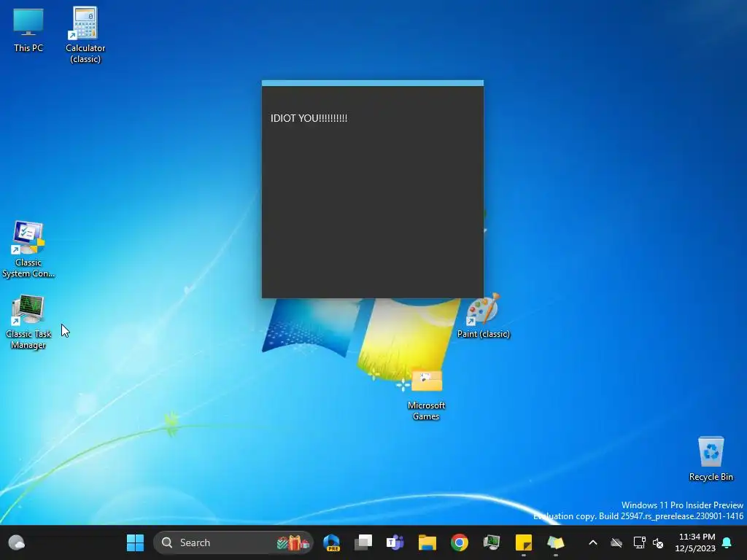Screen dimensions: 747x560
Task: Open the Task Manager taskbar icon
Action: pyautogui.click(x=491, y=542)
